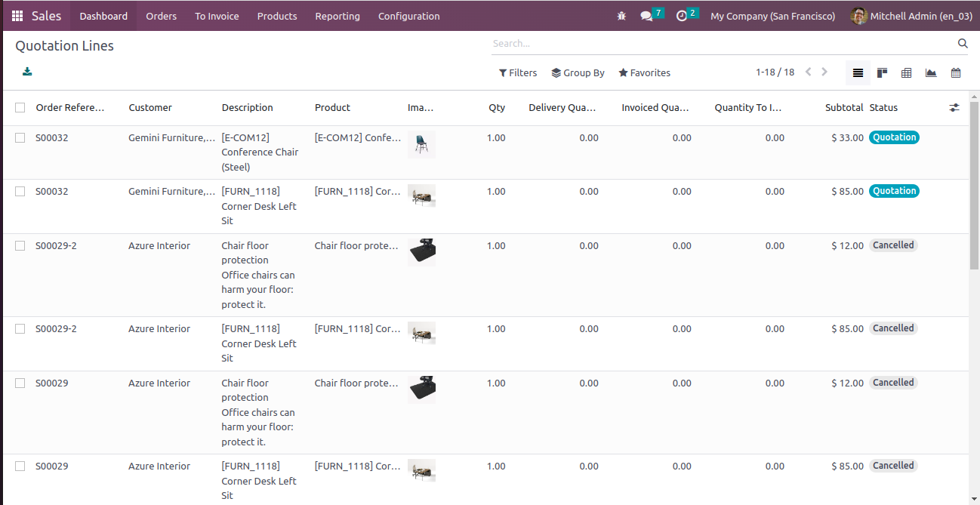Screen dimensions: 980x505
Task: Switch to graph view
Action: tap(931, 73)
